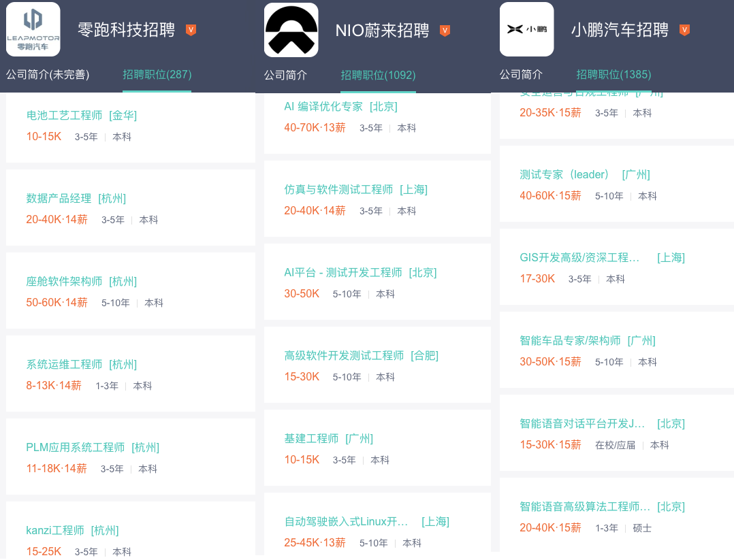Click salary 11-18K·14薪

(x=57, y=468)
